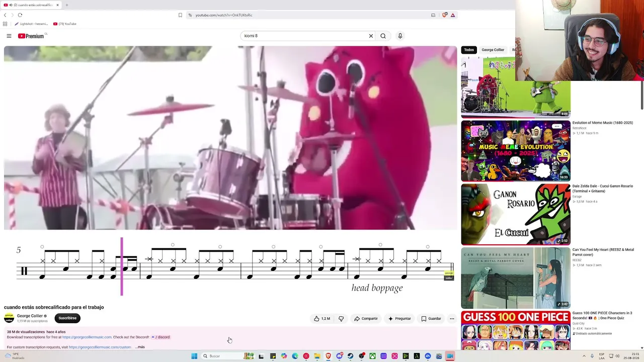The width and height of the screenshot is (644, 362).
Task: Open the Windows Start menu
Action: click(x=194, y=356)
